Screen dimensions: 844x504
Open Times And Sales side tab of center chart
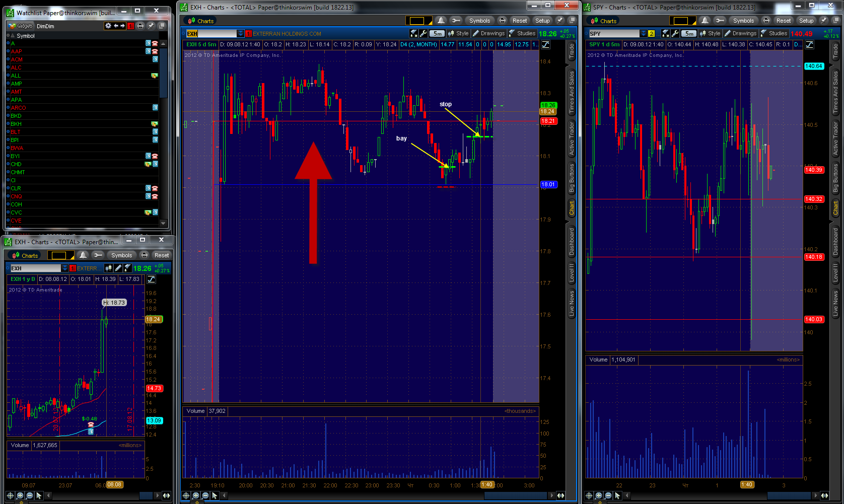pos(572,92)
